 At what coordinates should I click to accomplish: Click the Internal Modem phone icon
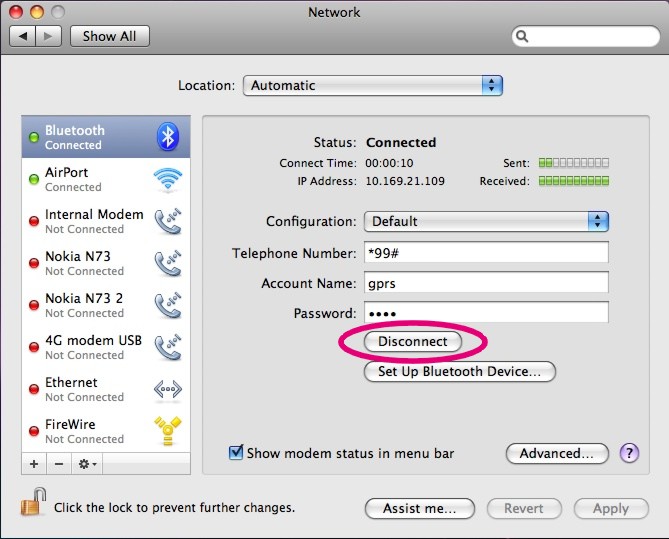(x=168, y=221)
